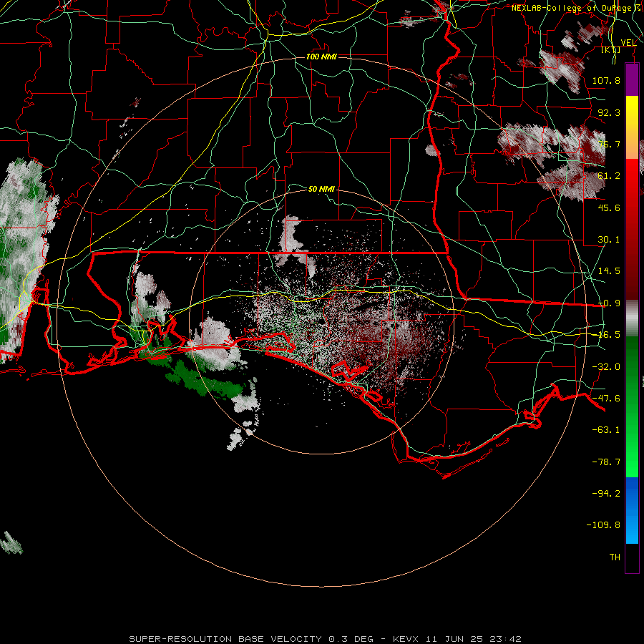Click the 50 NMI range ring label
This screenshot has height=644, width=644.
pos(321,189)
